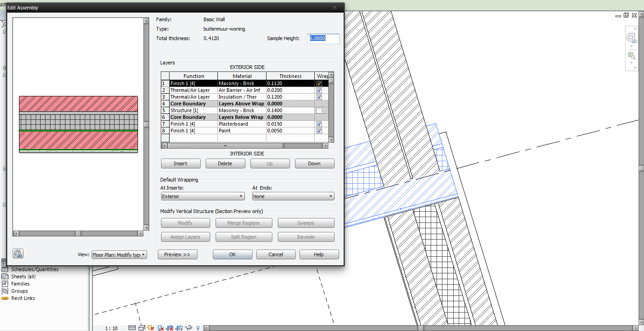Click the 2D steering wheel button in dialog

point(18,254)
